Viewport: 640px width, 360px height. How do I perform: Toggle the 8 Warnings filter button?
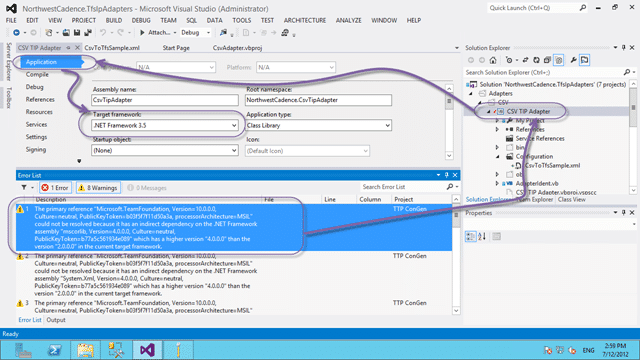(x=98, y=188)
